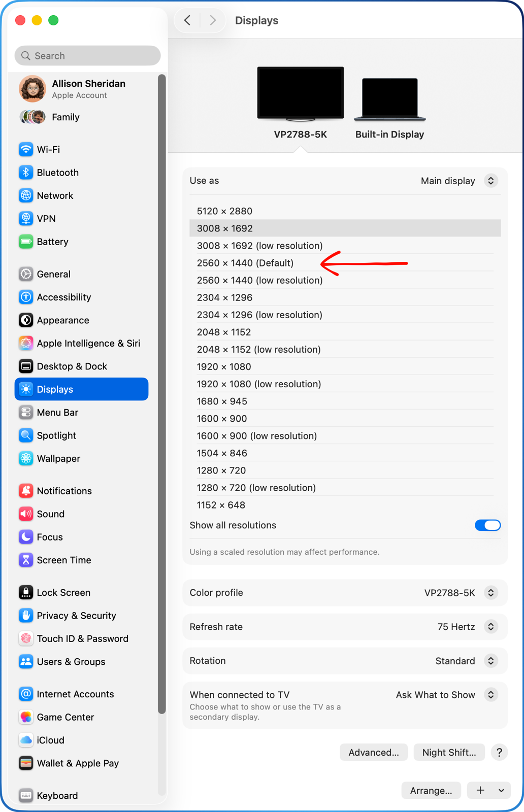Image resolution: width=524 pixels, height=812 pixels.
Task: Click the Wallpaper flower icon
Action: (26, 458)
